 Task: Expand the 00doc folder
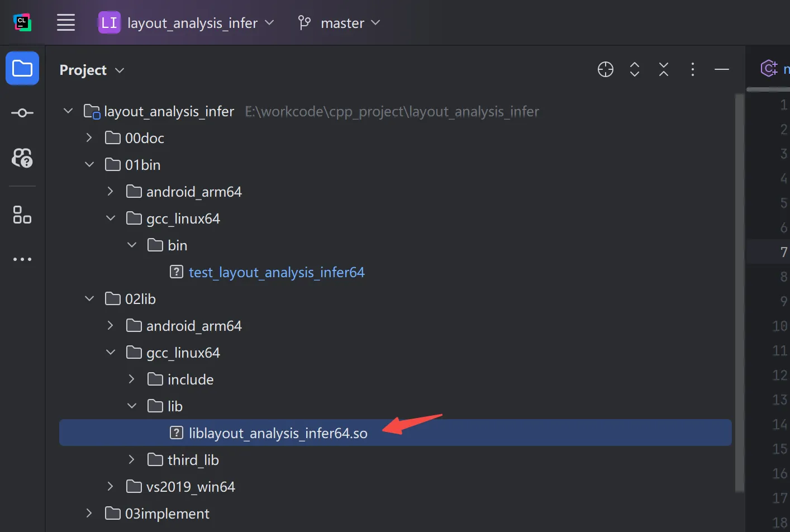coord(89,137)
